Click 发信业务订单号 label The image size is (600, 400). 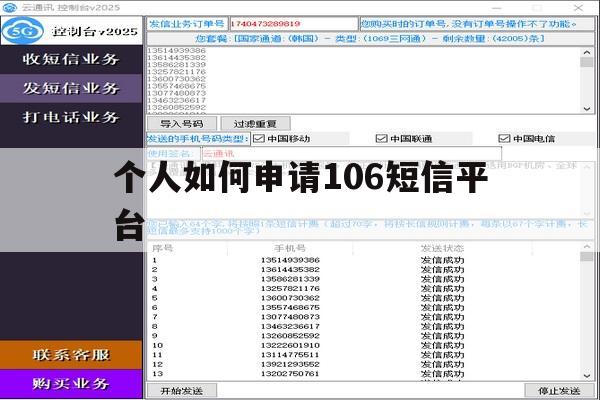click(187, 24)
